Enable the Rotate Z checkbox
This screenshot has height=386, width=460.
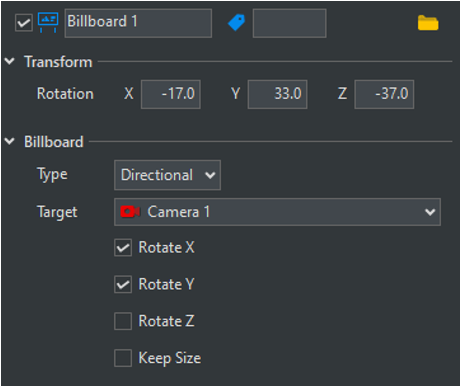tap(123, 321)
